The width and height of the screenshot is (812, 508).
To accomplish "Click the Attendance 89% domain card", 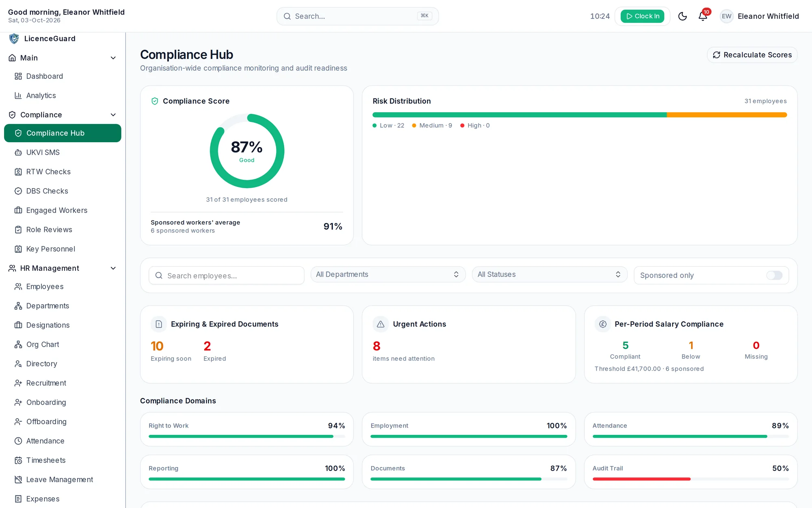I will [x=691, y=430].
